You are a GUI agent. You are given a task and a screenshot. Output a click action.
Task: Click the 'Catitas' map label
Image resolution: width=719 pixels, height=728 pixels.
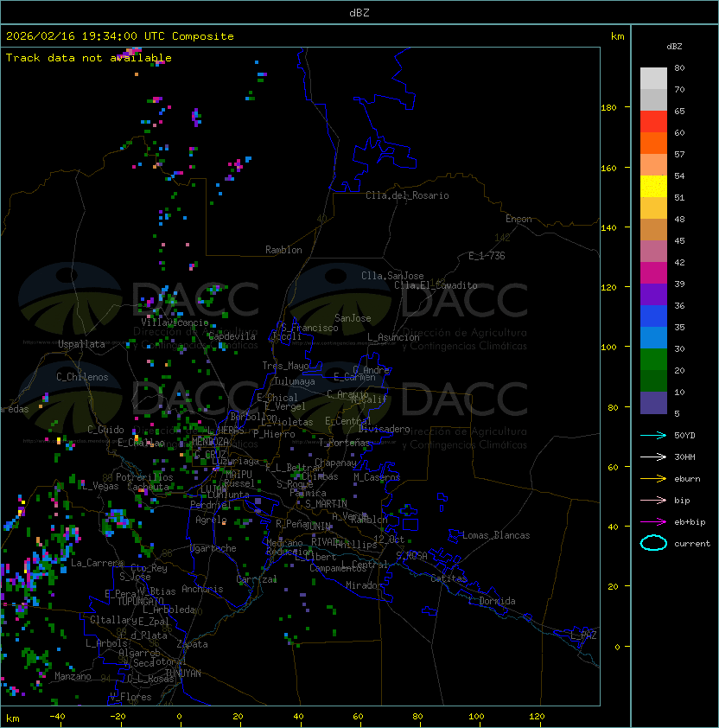[x=449, y=578]
